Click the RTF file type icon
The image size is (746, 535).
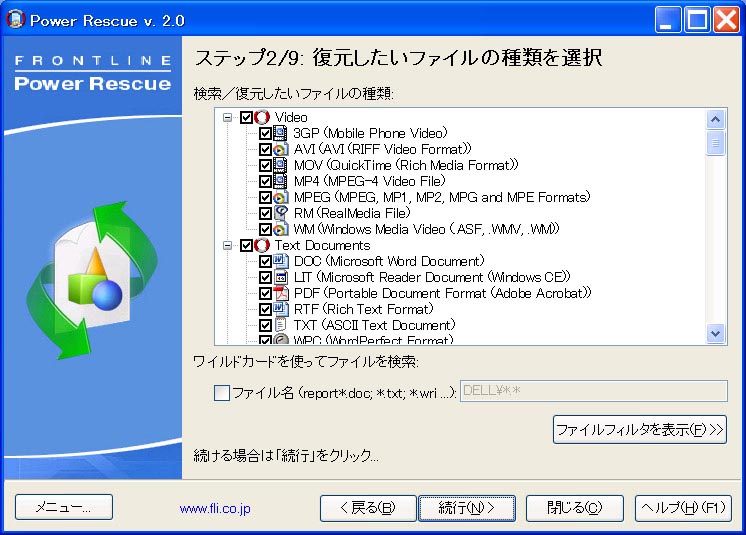point(281,309)
